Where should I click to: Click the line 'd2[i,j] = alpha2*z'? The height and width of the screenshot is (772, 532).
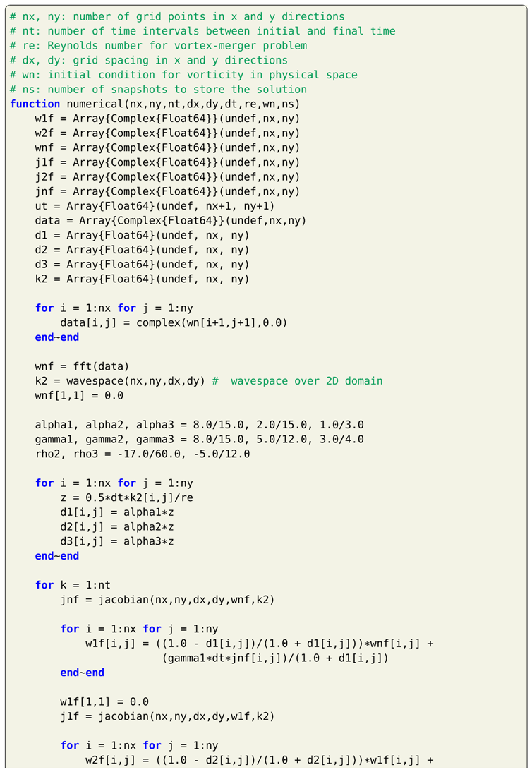117,527
